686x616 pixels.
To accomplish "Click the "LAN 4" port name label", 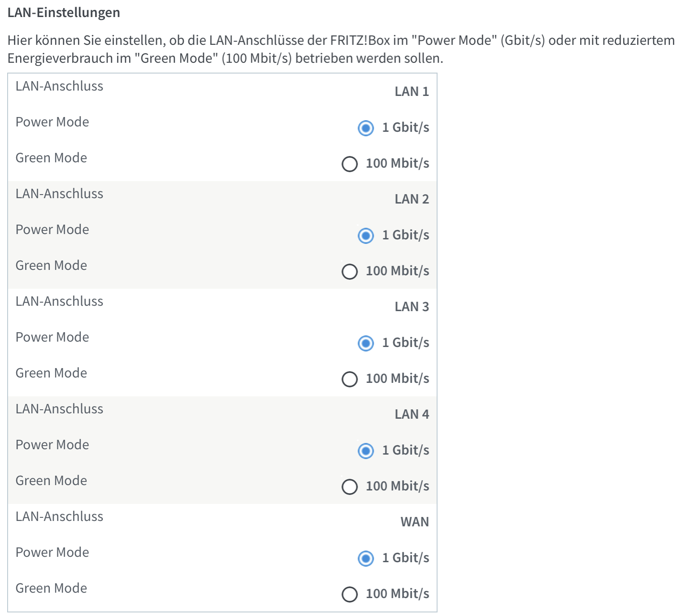I will [411, 414].
